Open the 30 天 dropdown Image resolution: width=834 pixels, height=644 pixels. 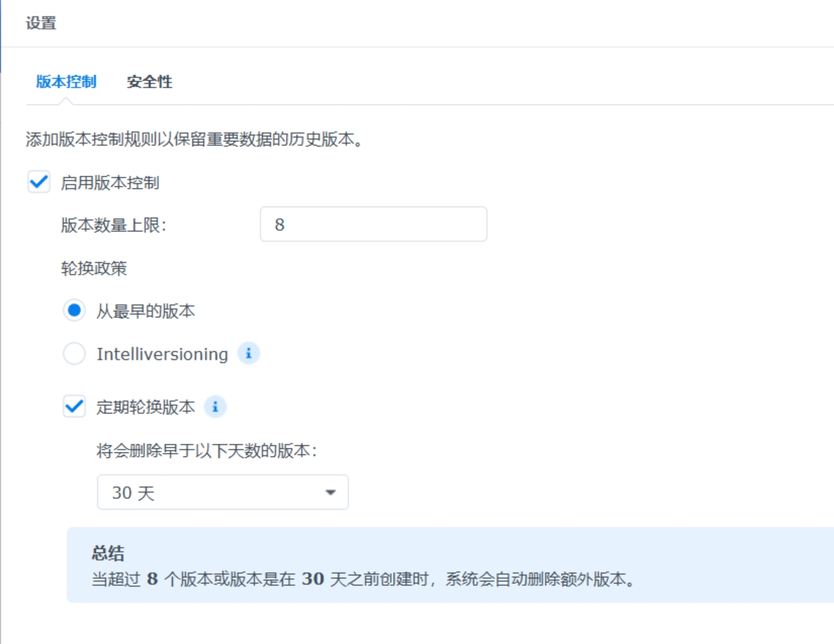pos(223,492)
